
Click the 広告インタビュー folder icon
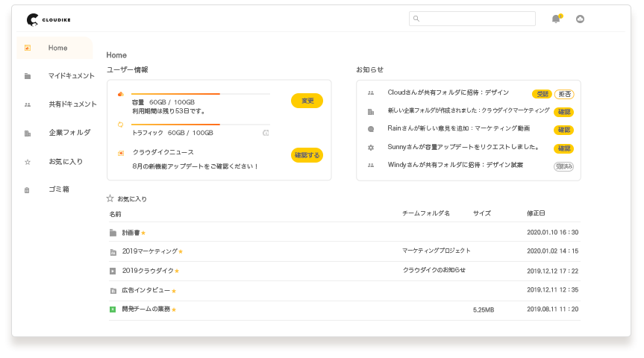(113, 291)
